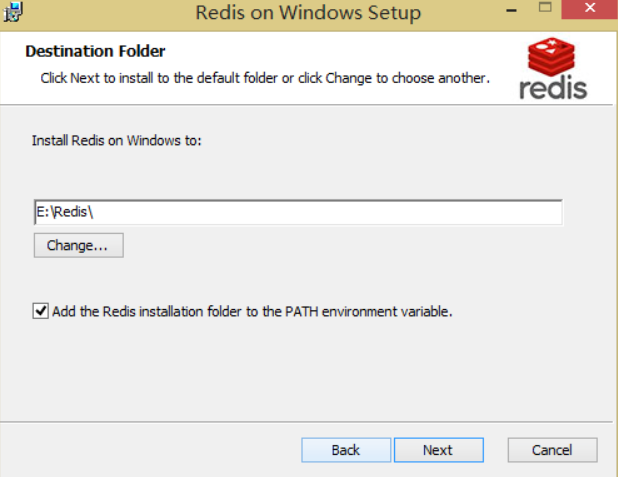Open the Change... folder dialog
Viewport: 618px width, 477px height.
78,245
